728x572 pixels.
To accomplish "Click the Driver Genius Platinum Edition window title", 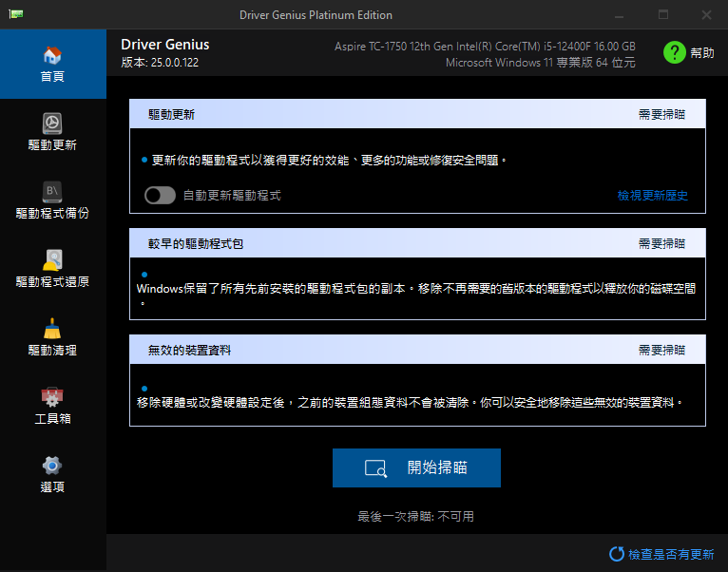I will click(316, 15).
